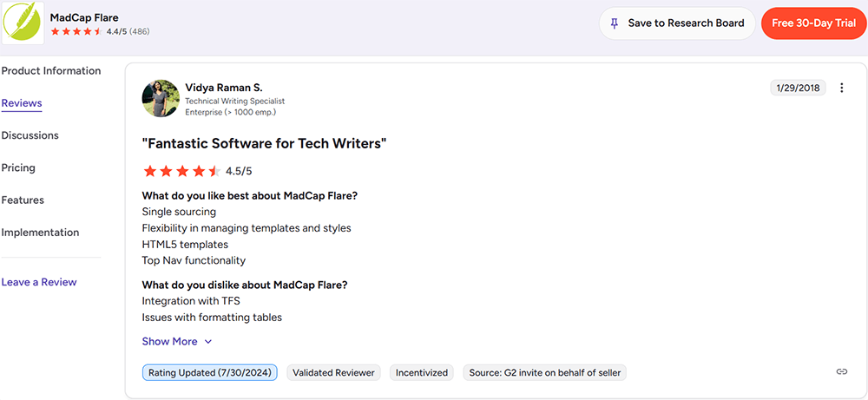Start the Free 30-Day Trial
Viewport: 868px width, 400px height.
[814, 23]
